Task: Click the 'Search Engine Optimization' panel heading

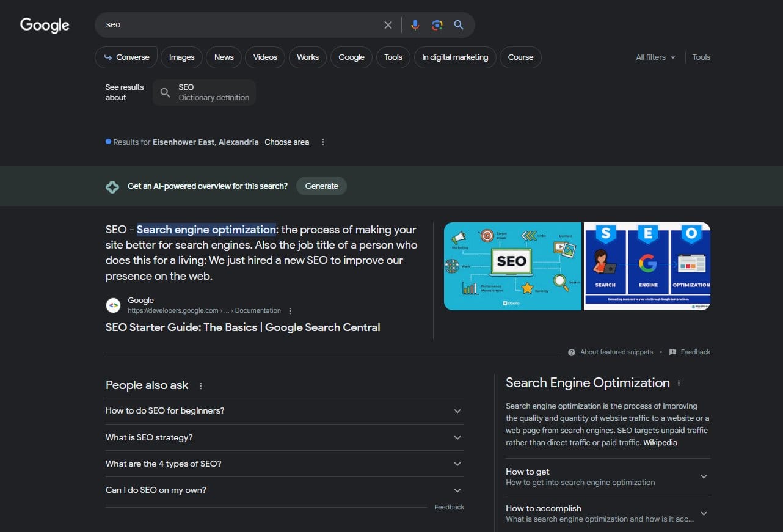Action: coord(588,383)
